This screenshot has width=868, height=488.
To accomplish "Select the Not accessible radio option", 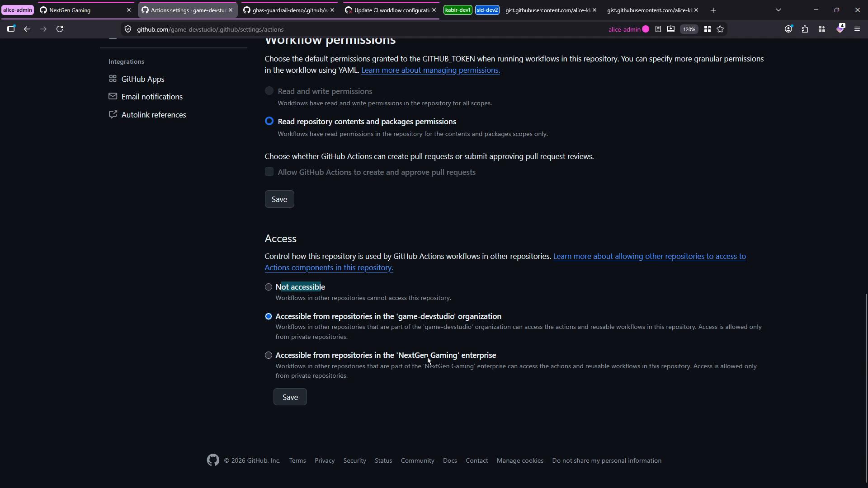I will pyautogui.click(x=269, y=287).
